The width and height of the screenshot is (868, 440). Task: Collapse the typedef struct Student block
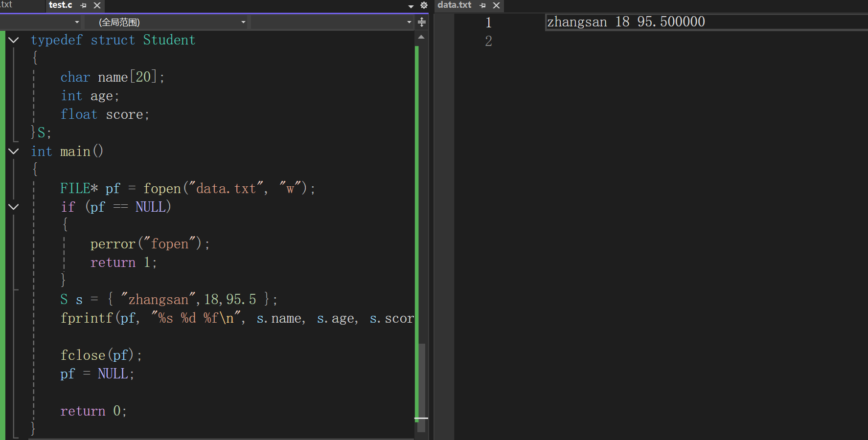coord(14,40)
